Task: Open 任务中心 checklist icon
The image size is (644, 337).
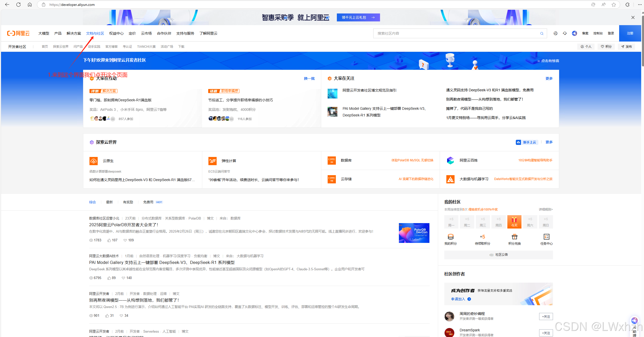Action: coord(546,237)
